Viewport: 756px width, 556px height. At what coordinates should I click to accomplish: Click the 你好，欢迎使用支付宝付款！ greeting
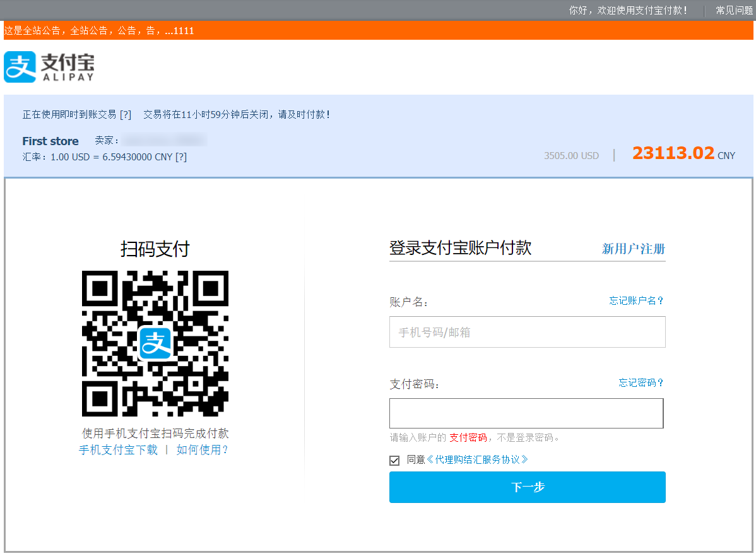(x=629, y=10)
